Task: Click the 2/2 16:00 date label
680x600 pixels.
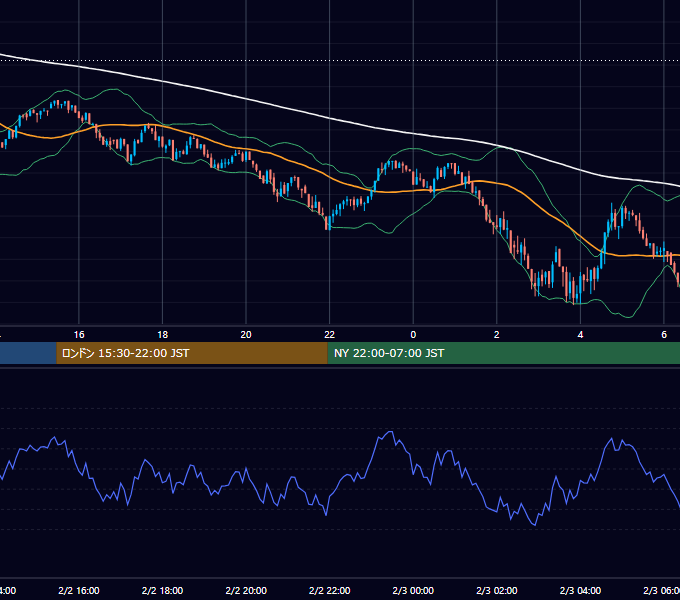Action: 79,591
